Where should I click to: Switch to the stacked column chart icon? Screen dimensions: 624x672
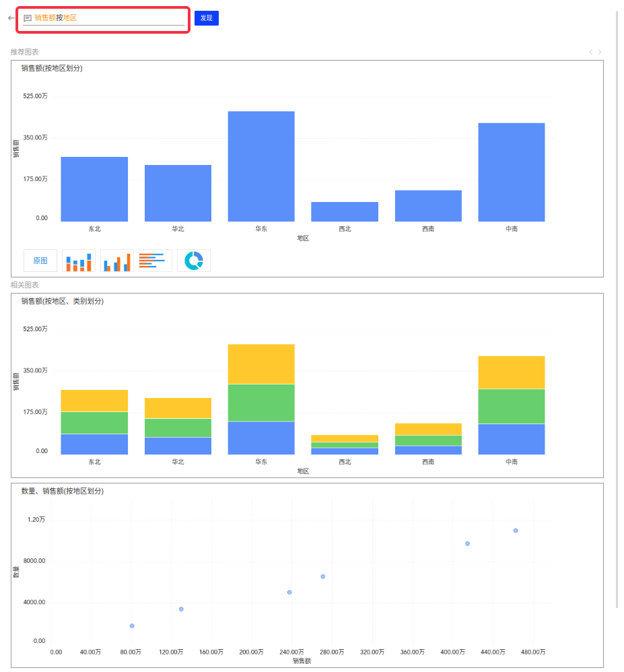[x=79, y=261]
